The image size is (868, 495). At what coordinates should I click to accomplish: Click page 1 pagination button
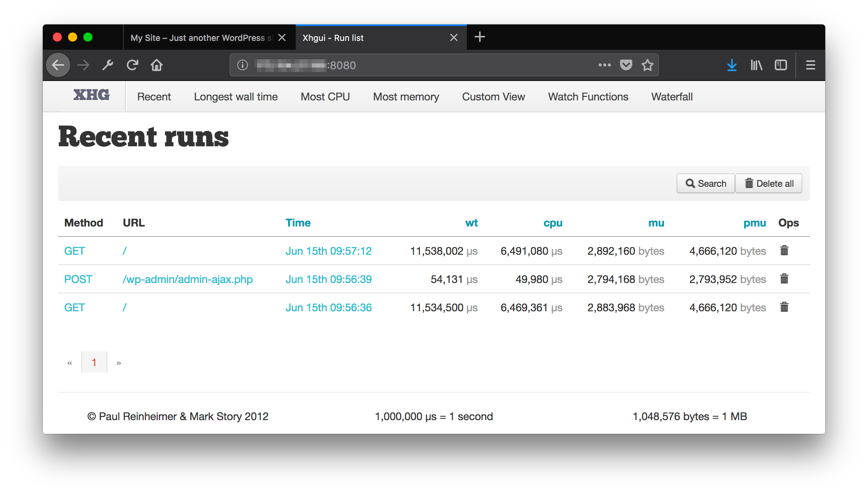(x=94, y=362)
